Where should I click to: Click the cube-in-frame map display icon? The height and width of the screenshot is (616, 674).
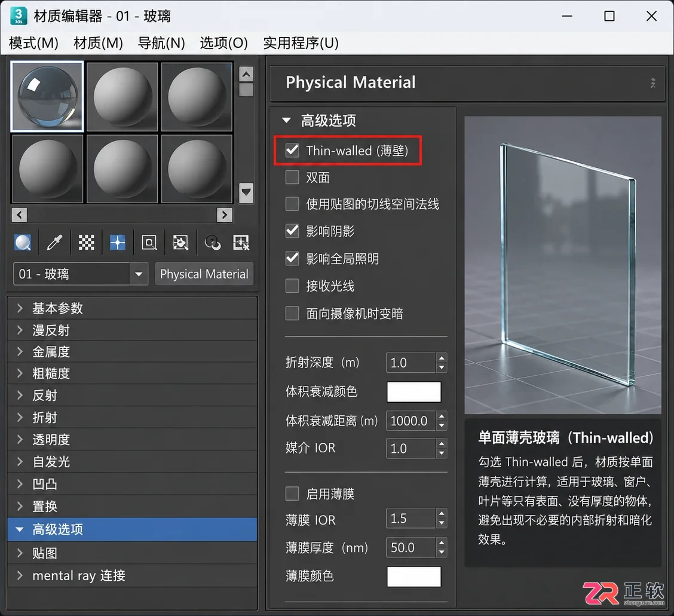[x=180, y=243]
